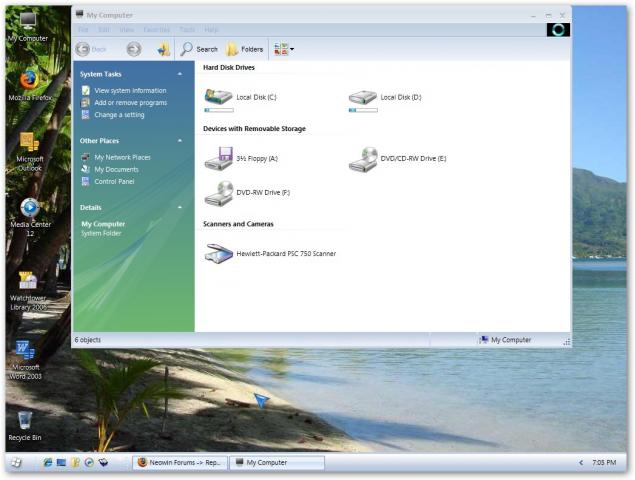Click the Hard Disk Drives group header

pyautogui.click(x=229, y=68)
